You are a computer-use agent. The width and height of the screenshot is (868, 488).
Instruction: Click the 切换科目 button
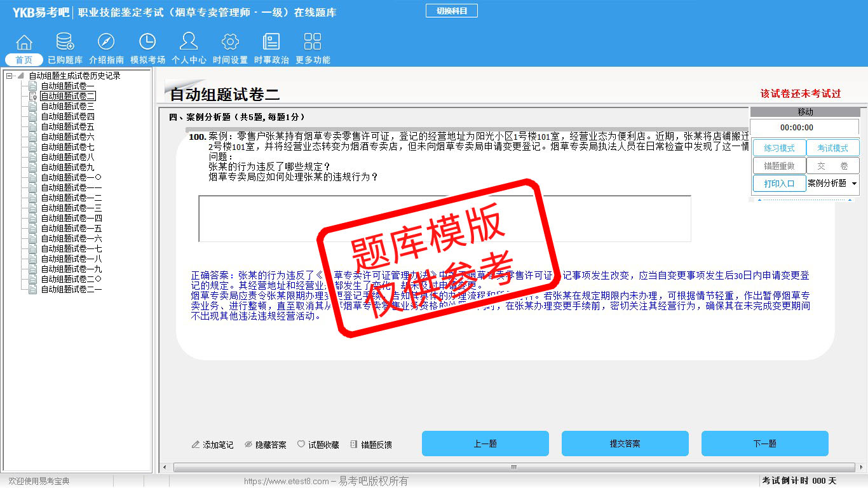(x=451, y=11)
